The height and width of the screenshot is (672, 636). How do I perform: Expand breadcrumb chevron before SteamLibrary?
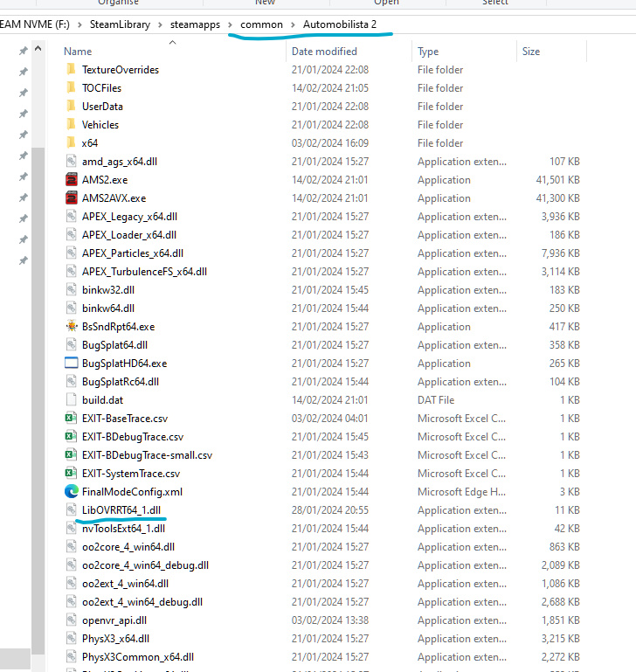coord(79,24)
